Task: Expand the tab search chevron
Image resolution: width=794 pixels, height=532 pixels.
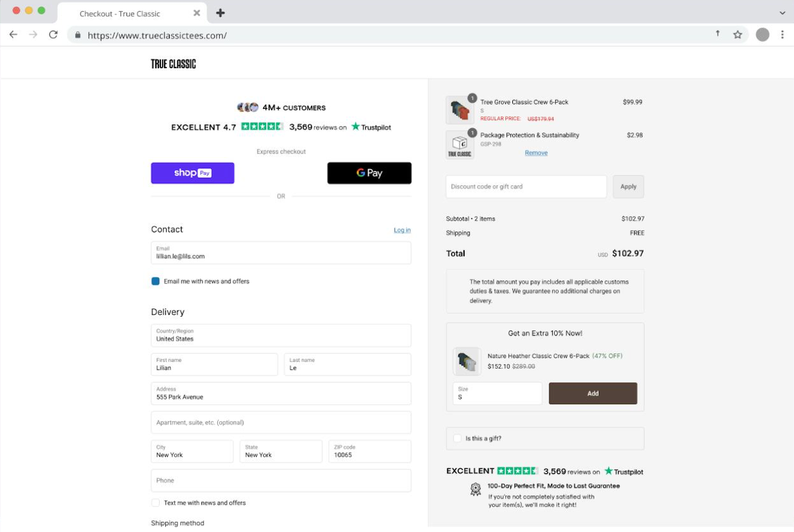Action: [x=782, y=13]
